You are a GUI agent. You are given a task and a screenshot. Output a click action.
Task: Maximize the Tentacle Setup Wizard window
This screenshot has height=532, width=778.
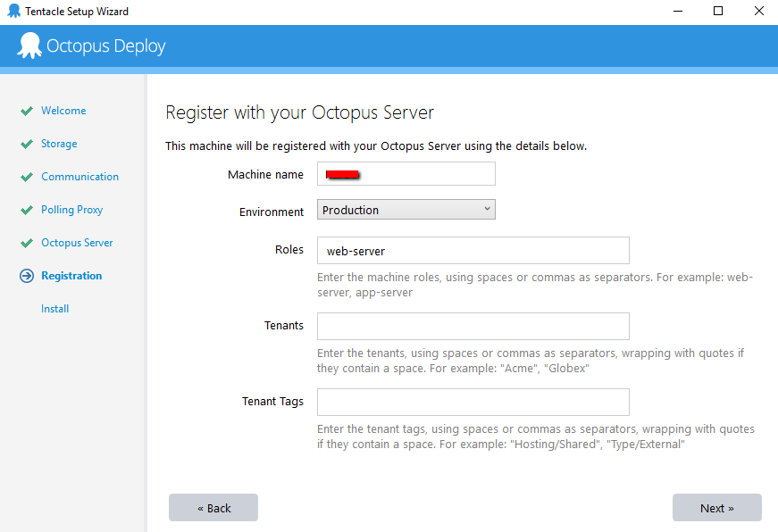[x=718, y=11]
